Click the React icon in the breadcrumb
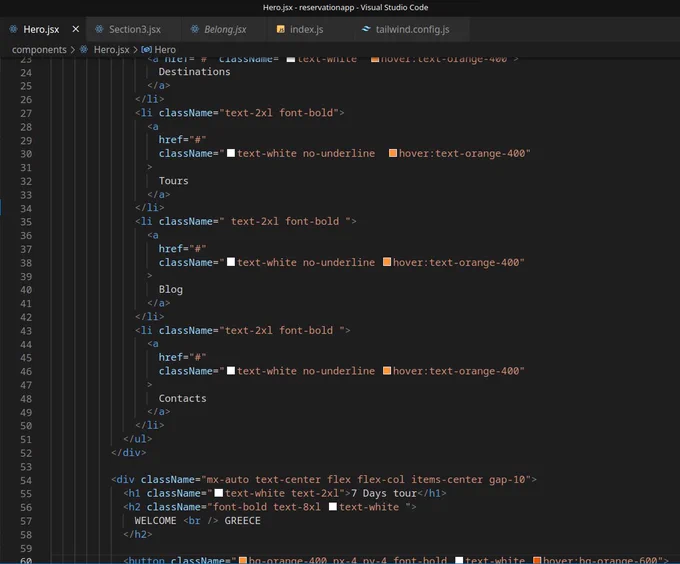This screenshot has height=564, width=680. coord(84,49)
